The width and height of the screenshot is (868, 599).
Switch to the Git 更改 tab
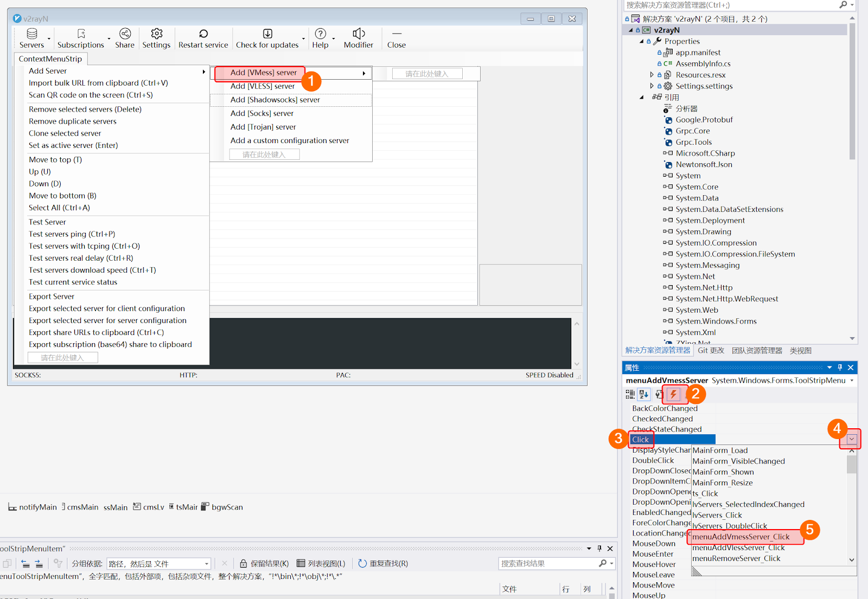pyautogui.click(x=711, y=351)
